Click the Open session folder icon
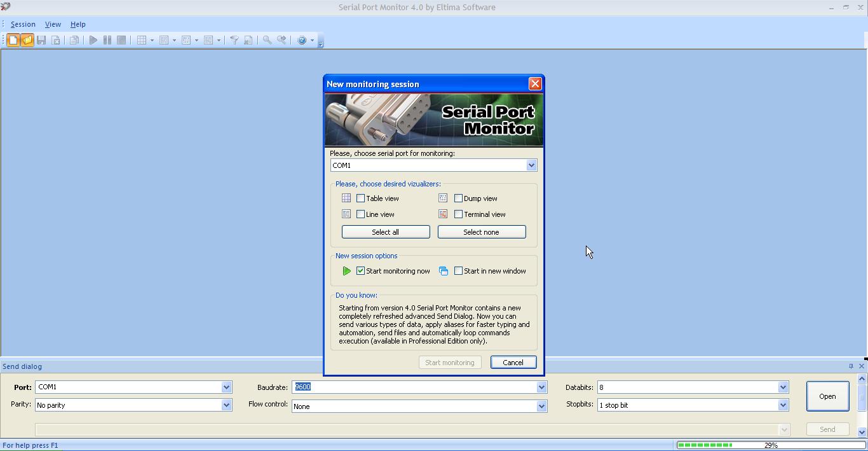 [x=27, y=40]
